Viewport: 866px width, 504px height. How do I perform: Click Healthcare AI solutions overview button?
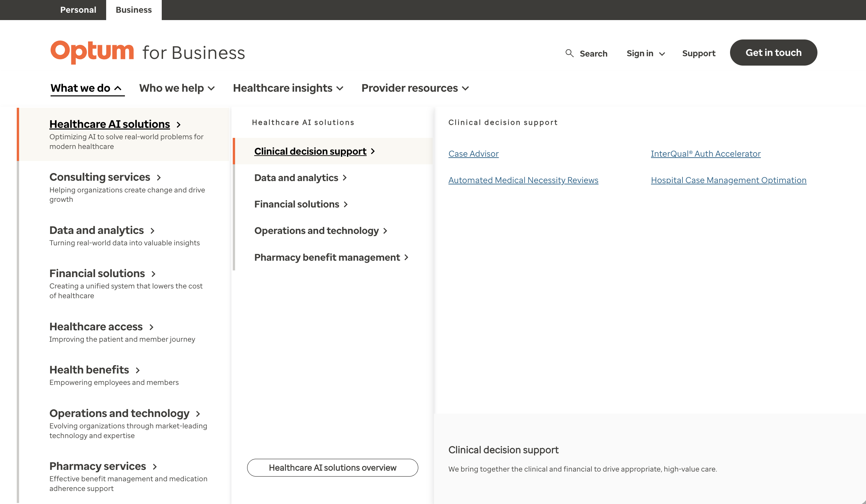333,468
